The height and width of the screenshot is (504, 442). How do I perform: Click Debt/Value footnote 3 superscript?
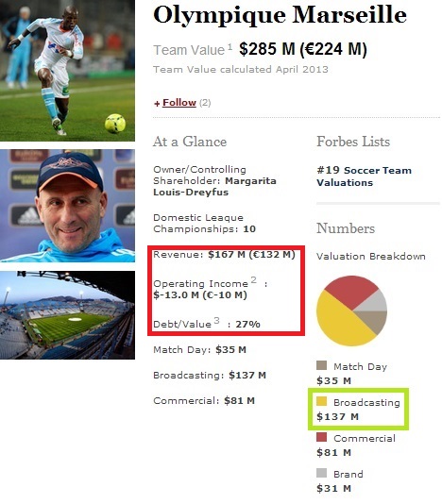[217, 320]
